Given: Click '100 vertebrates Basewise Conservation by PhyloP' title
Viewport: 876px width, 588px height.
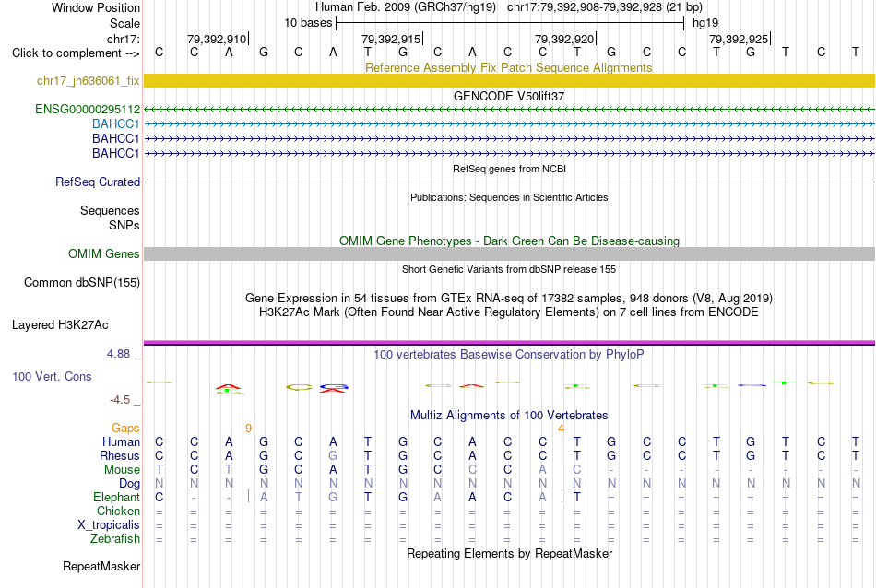Looking at the screenshot, I should (x=509, y=355).
